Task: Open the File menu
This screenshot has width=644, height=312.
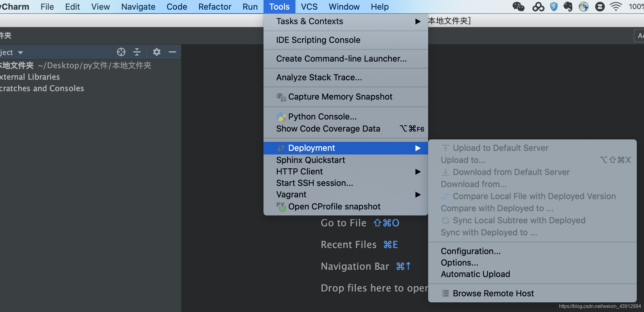Action: (47, 7)
